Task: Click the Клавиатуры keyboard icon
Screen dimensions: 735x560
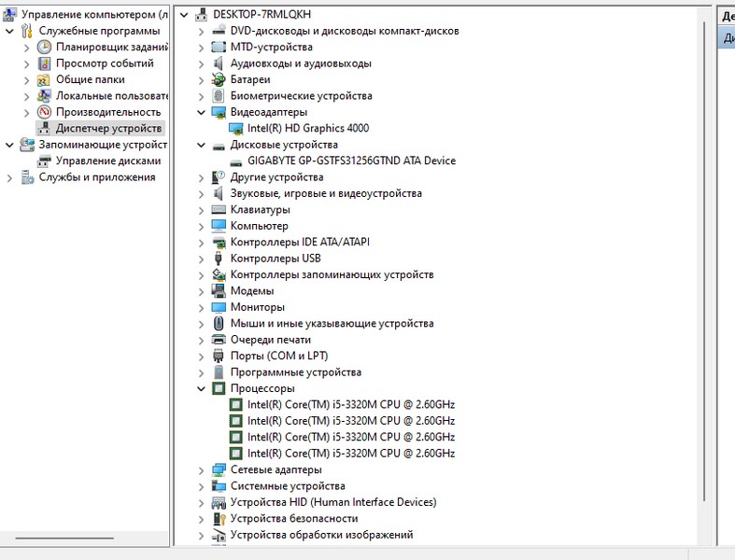Action: 219,210
